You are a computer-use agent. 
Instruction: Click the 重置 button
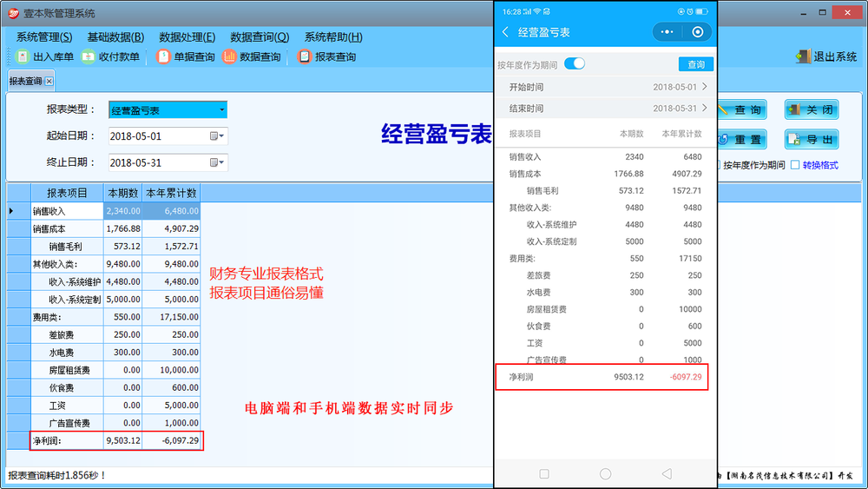click(x=742, y=140)
